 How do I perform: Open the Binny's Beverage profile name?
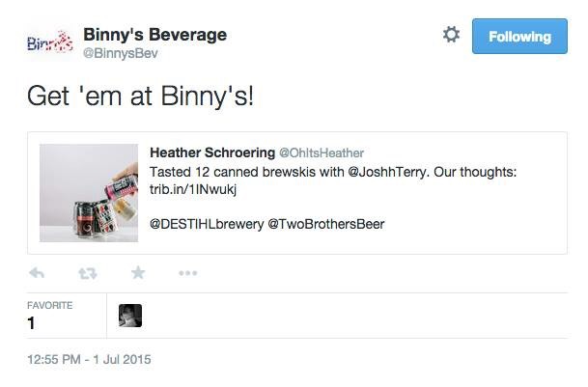[x=154, y=35]
